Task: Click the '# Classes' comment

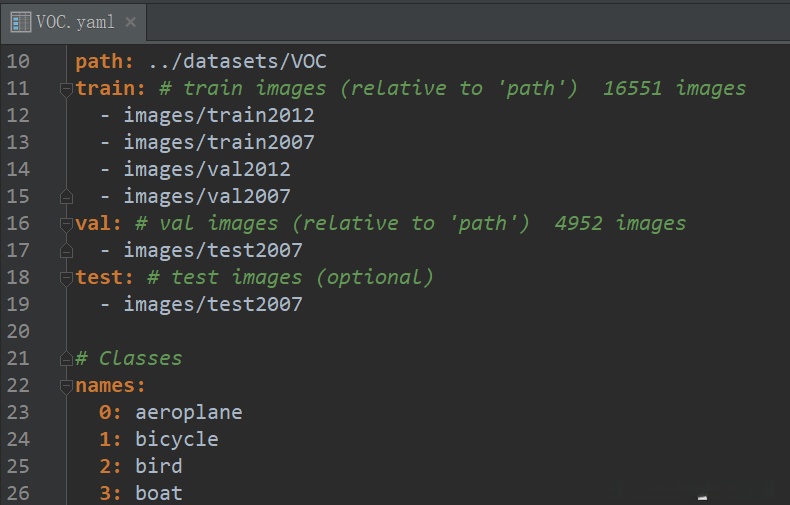Action: click(128, 358)
